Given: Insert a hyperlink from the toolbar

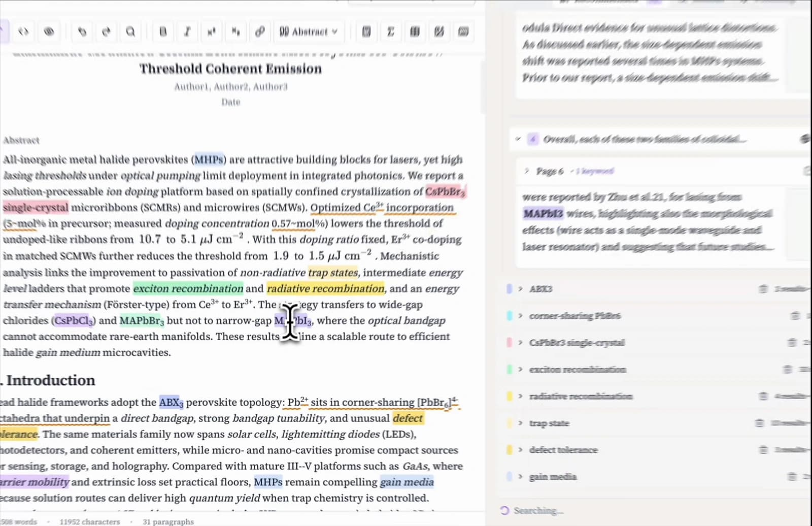Looking at the screenshot, I should pos(260,31).
